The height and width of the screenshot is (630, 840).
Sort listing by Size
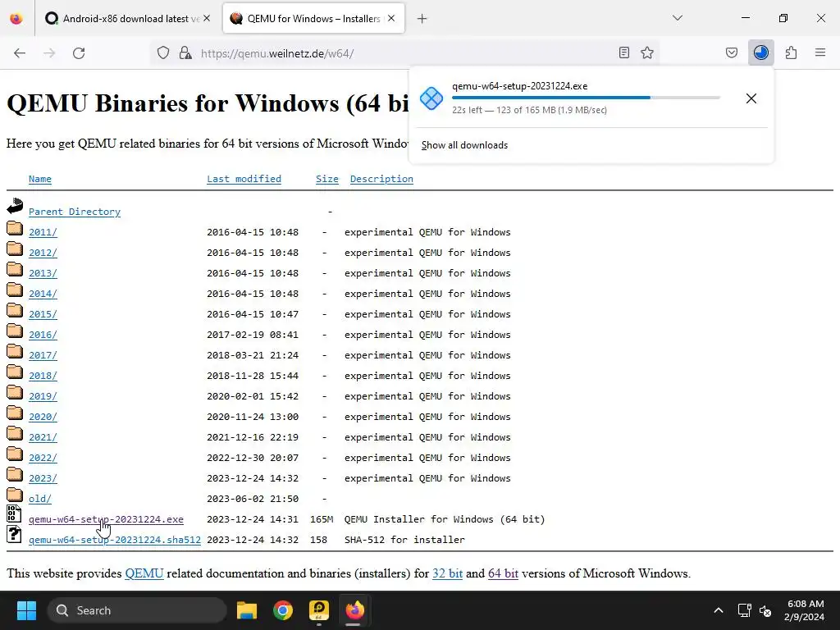327,179
